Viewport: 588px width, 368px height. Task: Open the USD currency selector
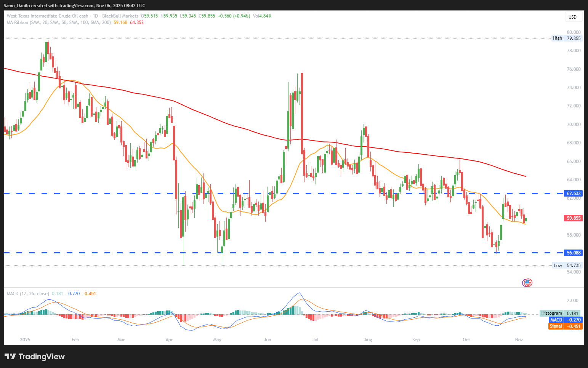point(572,17)
